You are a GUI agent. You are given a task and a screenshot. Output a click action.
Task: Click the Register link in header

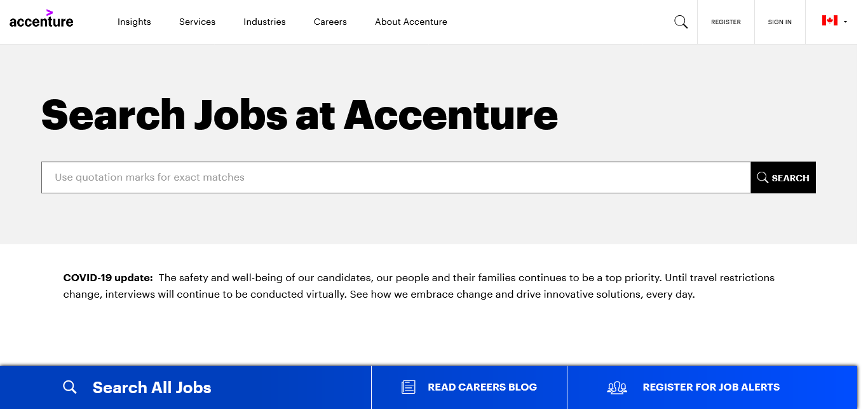(726, 22)
